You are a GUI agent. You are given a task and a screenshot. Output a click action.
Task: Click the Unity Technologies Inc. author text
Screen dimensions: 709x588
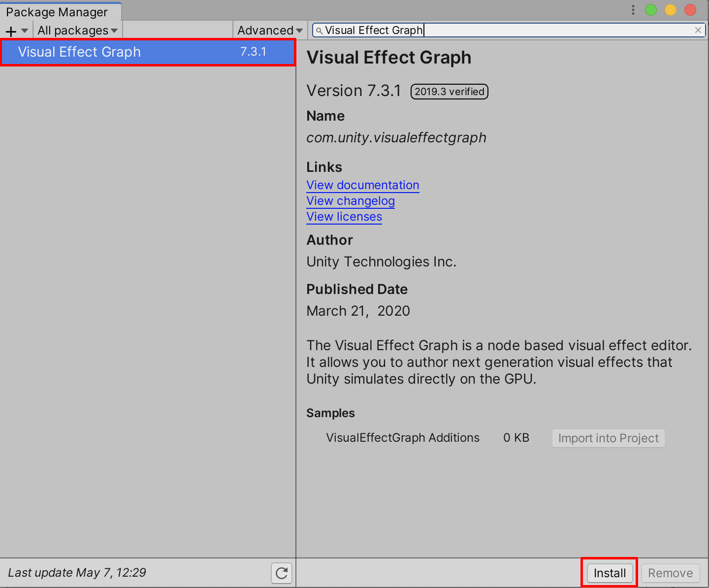coord(381,262)
